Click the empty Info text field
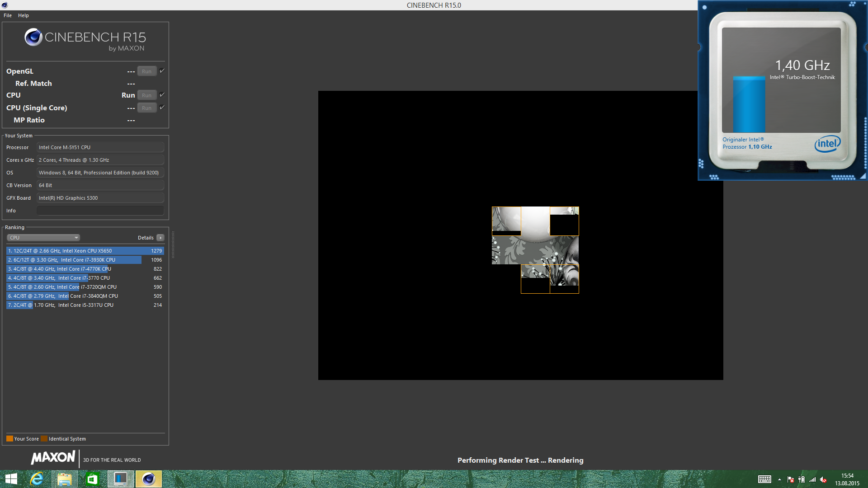Viewport: 868px width, 488px height. pos(100,211)
